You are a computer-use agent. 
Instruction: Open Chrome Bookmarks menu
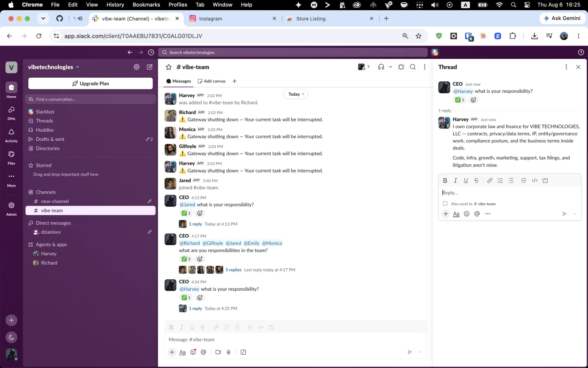(146, 5)
